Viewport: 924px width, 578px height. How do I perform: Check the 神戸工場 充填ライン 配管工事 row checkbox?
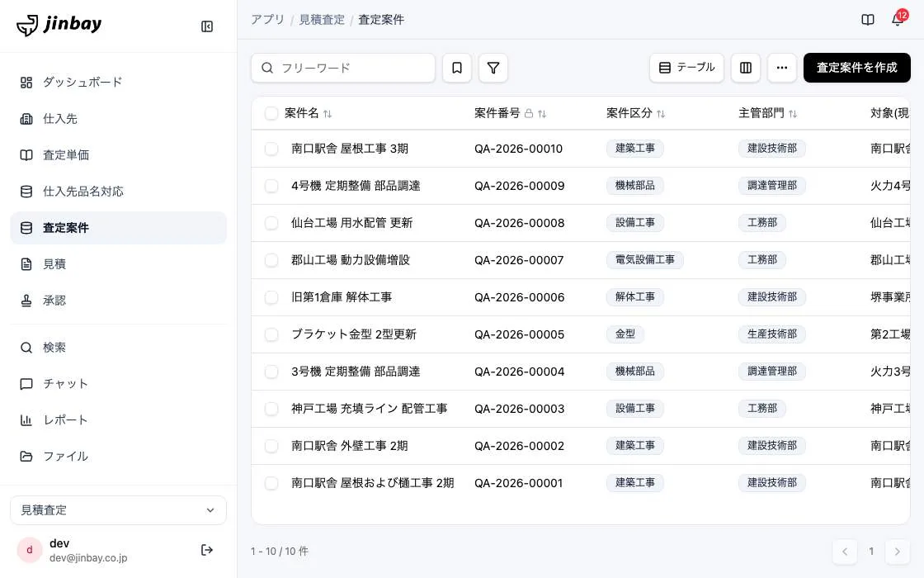coord(271,409)
